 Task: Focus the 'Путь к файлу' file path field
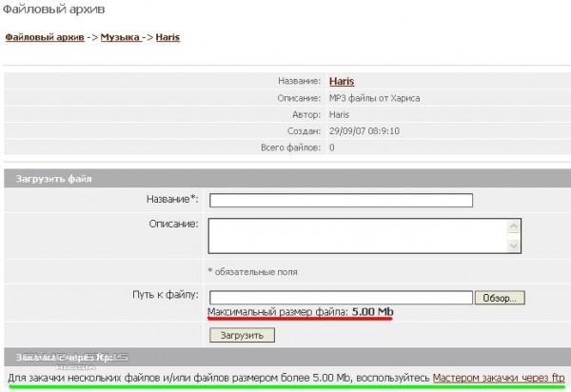pos(341,297)
